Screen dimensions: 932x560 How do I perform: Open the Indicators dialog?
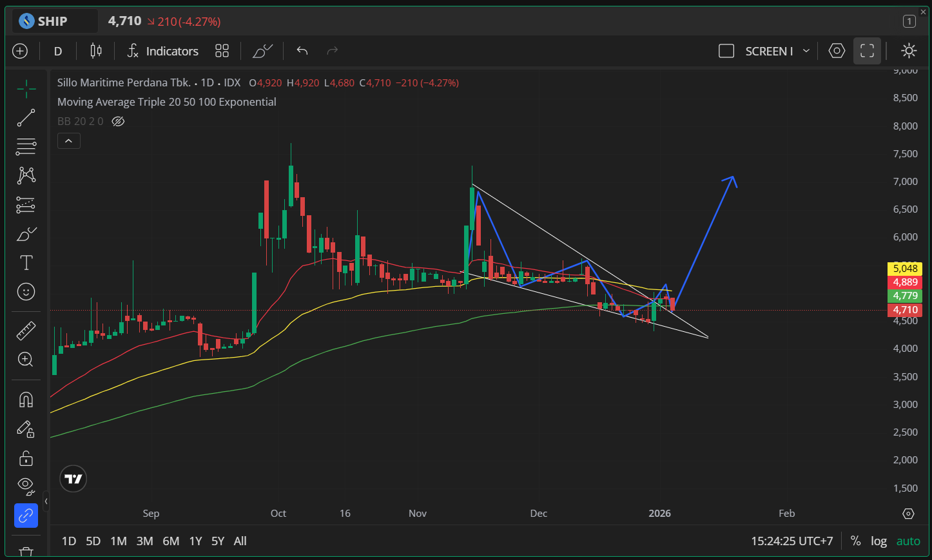[163, 51]
